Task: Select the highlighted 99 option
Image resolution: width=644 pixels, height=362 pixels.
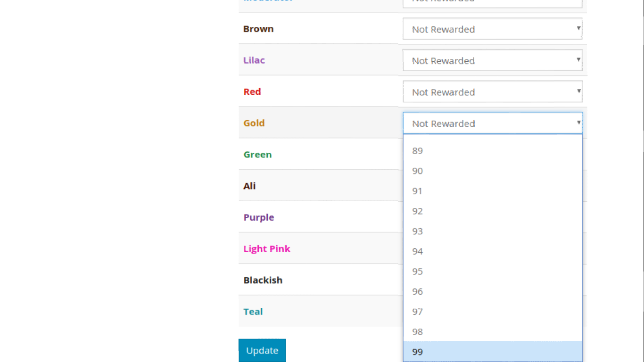Action: [492, 352]
